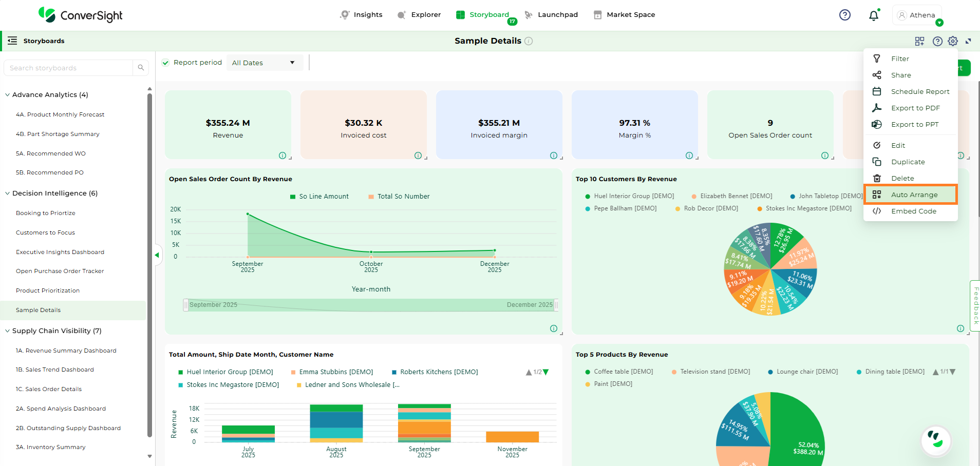Collapse the Supply Chain Visibility group
The width and height of the screenshot is (980, 466).
pyautogui.click(x=8, y=331)
